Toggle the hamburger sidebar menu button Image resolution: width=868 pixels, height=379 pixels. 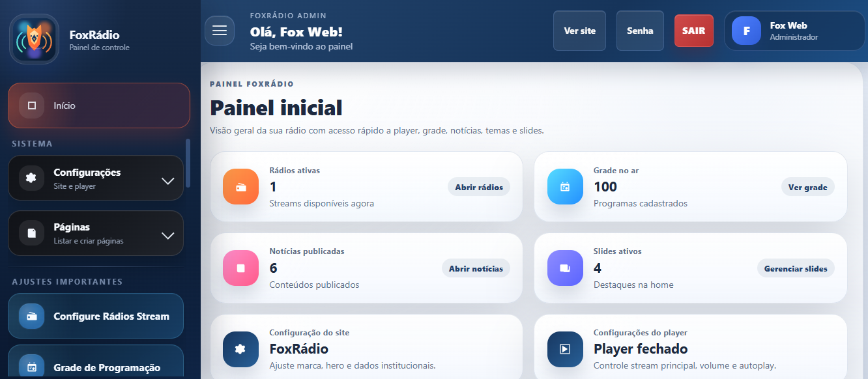click(220, 31)
